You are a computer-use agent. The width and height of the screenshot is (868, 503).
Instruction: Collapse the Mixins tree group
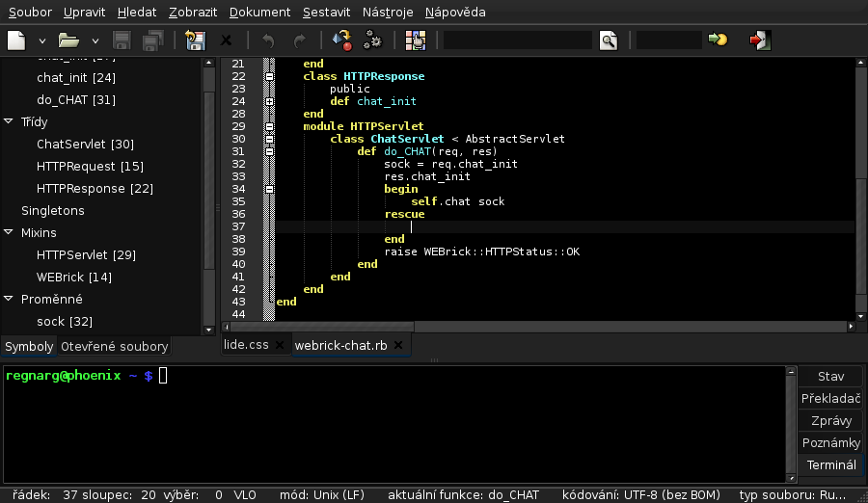(9, 232)
